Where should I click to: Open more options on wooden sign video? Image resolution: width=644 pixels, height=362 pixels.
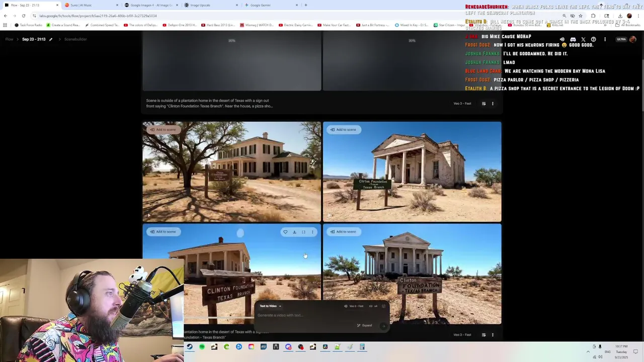[312, 232]
